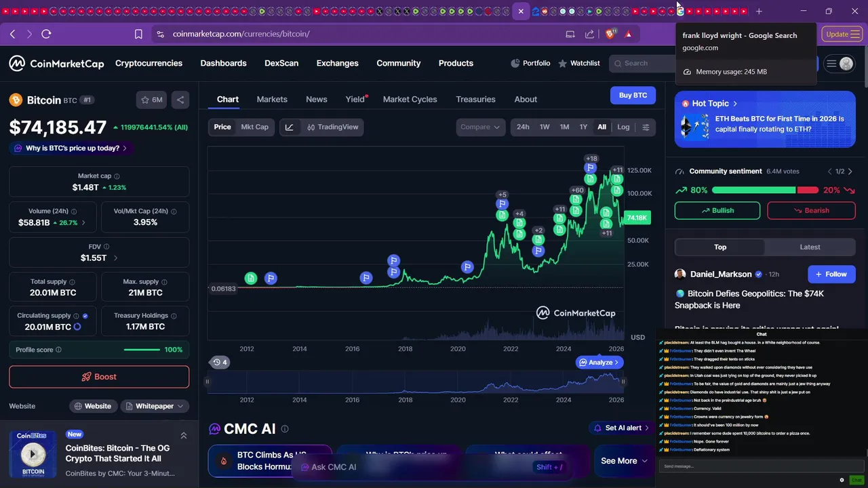Click Profile score info icon
The height and width of the screenshot is (488, 868).
(58, 350)
